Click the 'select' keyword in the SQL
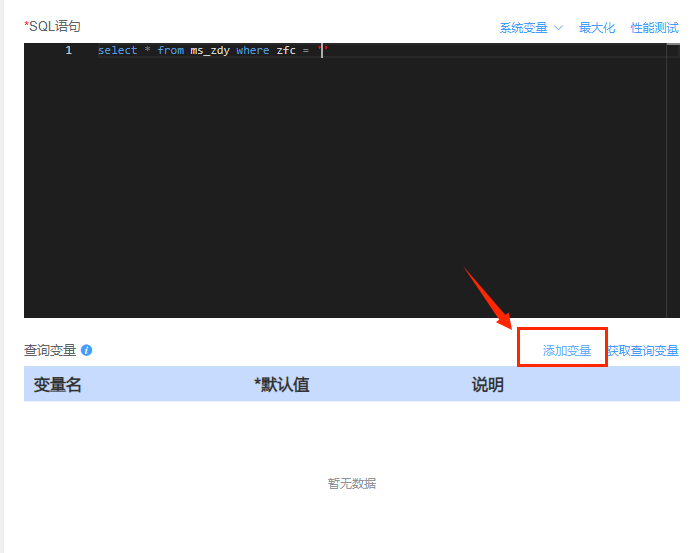Screen dimensions: 699x553 (x=117, y=50)
